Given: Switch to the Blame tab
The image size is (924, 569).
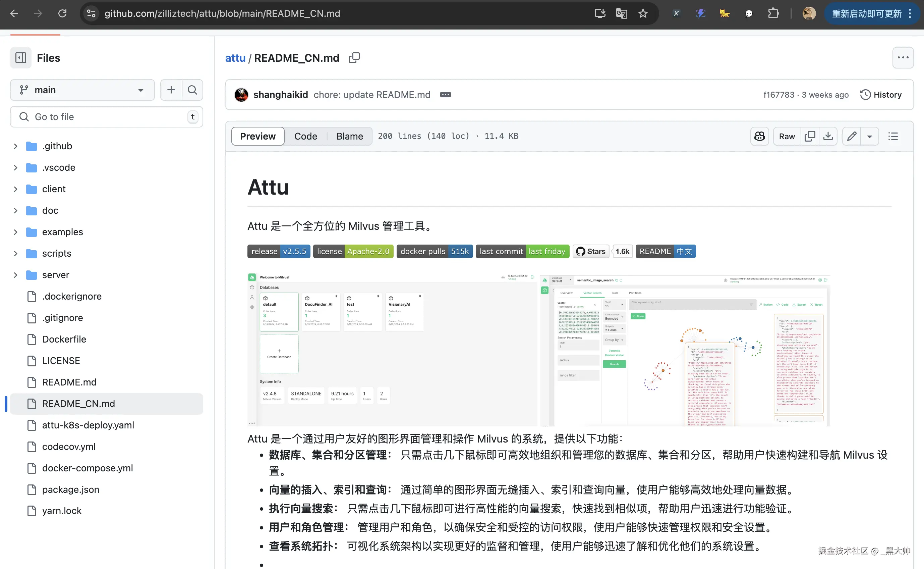Looking at the screenshot, I should pyautogui.click(x=349, y=136).
